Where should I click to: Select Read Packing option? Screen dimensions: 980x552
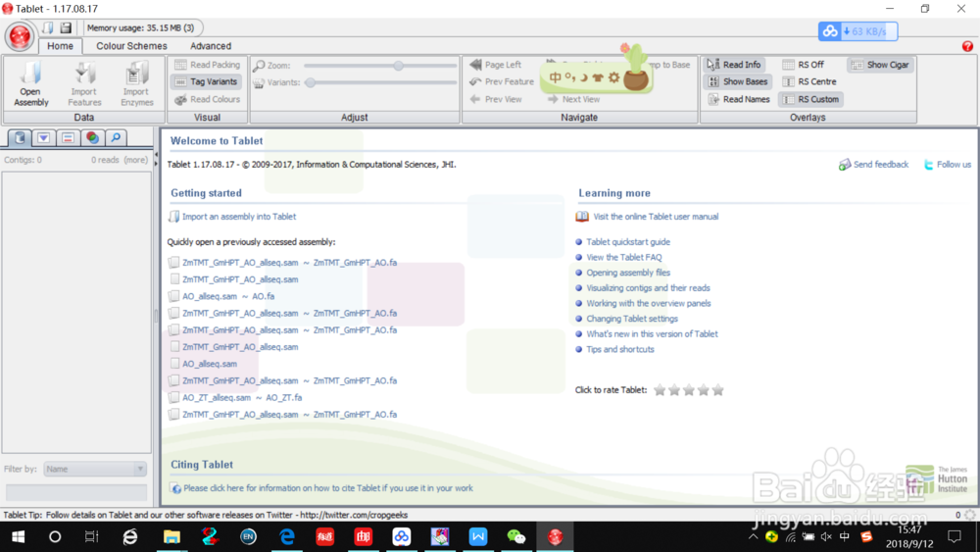point(208,65)
